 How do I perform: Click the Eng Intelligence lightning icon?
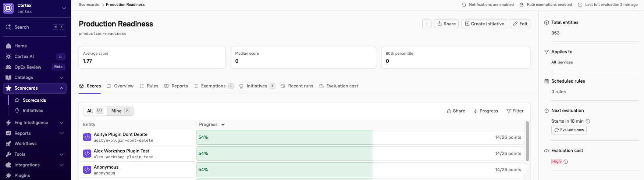(x=8, y=123)
